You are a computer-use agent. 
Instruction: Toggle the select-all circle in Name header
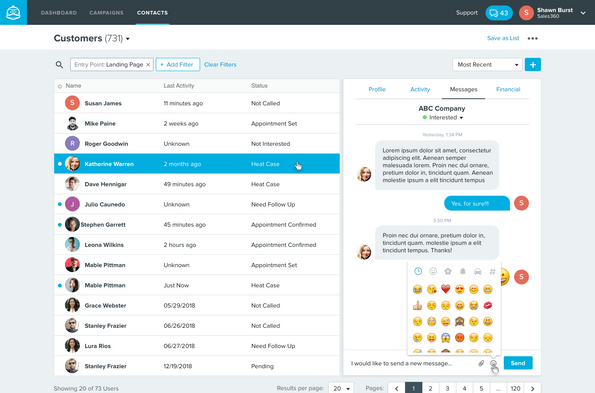pyautogui.click(x=60, y=86)
